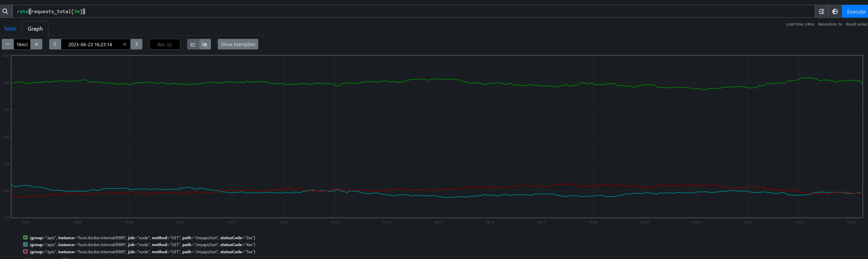Click the Load time: 24ms stat
The width and height of the screenshot is (868, 259).
(x=800, y=24)
